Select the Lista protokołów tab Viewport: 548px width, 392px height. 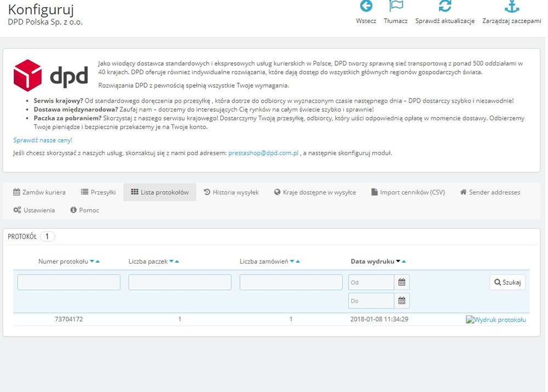click(x=159, y=192)
